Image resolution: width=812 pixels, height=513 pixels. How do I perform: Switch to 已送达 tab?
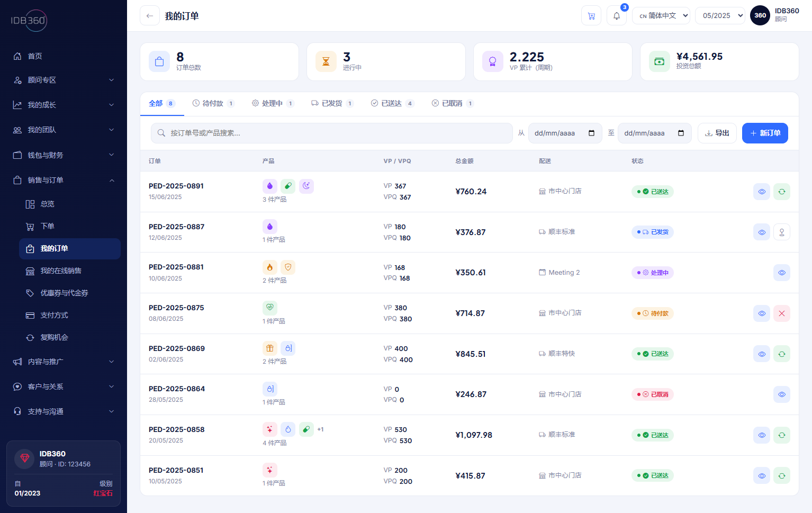tap(392, 103)
